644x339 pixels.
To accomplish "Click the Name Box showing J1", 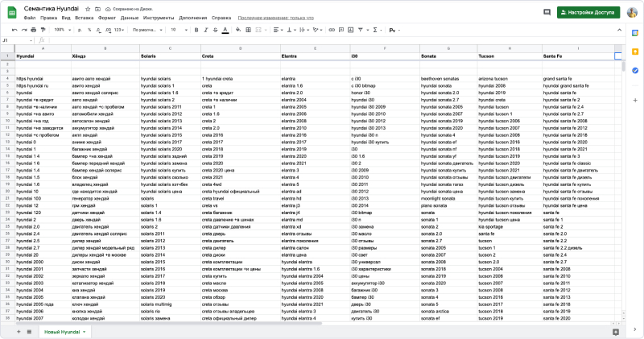I will pos(14,40).
